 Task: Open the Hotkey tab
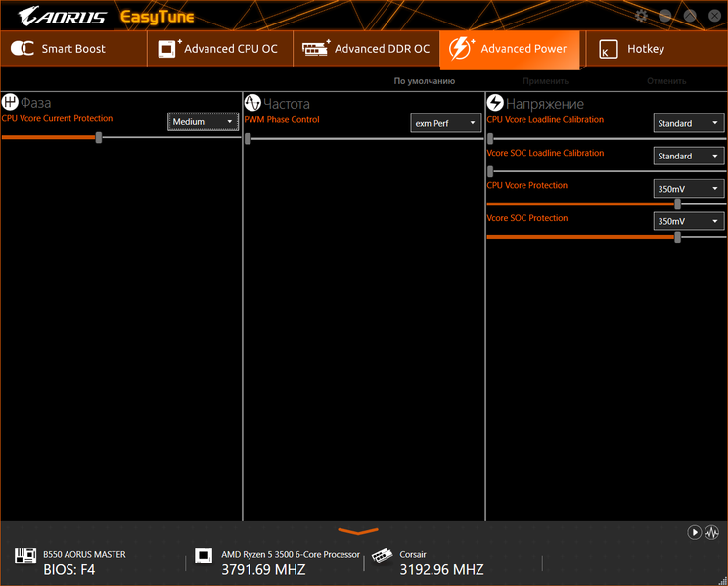coord(657,48)
